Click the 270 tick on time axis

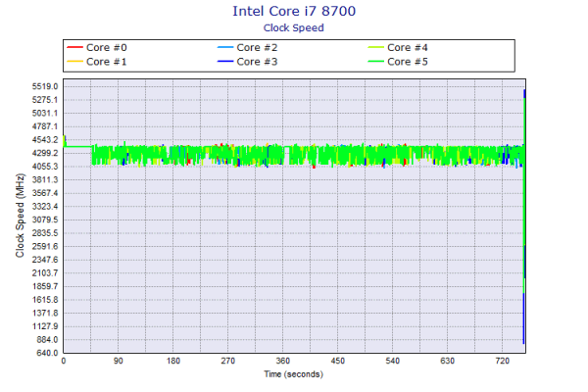tap(228, 361)
